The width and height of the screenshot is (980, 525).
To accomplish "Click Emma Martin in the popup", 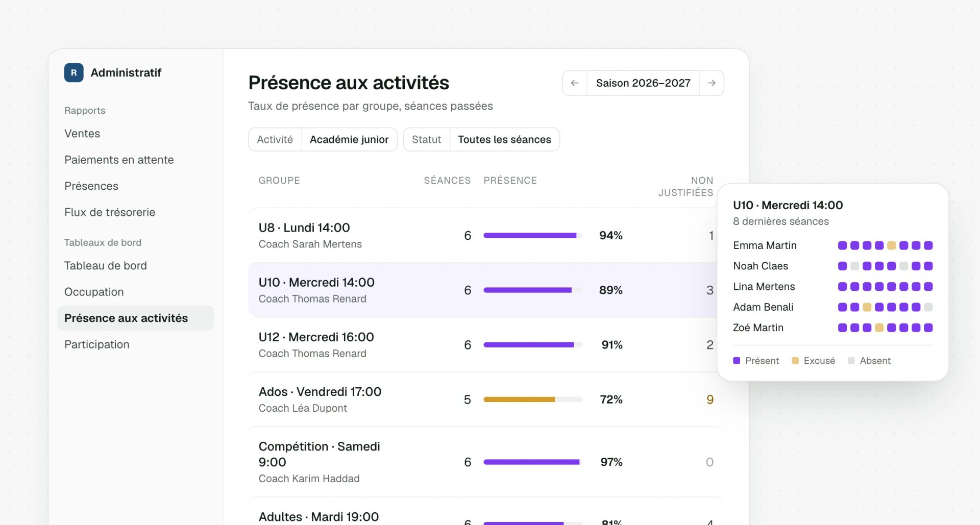I will [765, 245].
